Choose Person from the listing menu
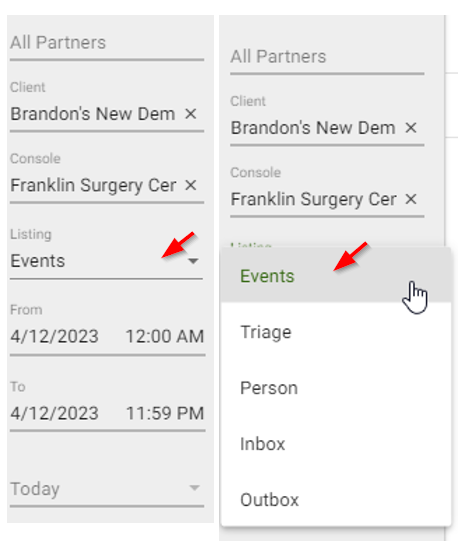466x560 pixels. pyautogui.click(x=336, y=388)
